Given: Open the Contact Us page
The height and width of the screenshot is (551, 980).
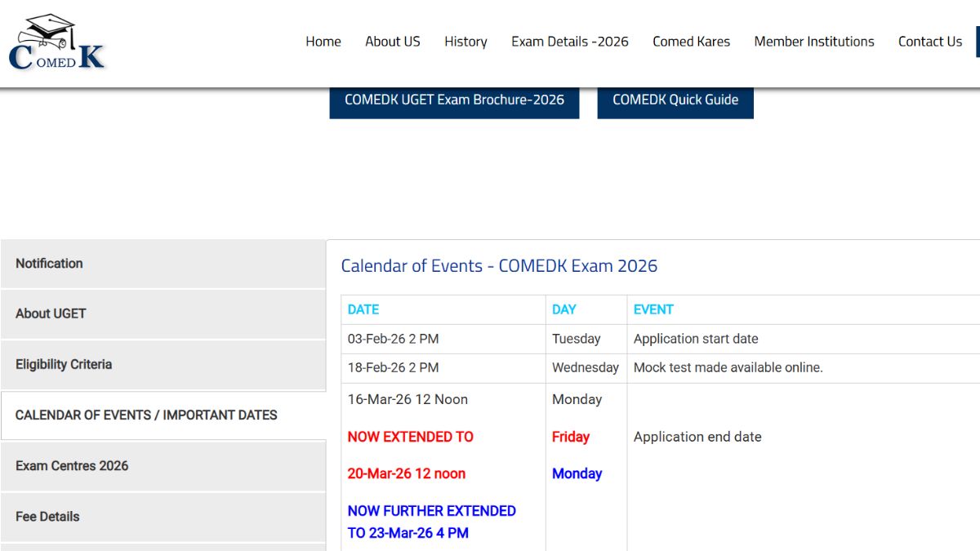Looking at the screenshot, I should [x=929, y=42].
